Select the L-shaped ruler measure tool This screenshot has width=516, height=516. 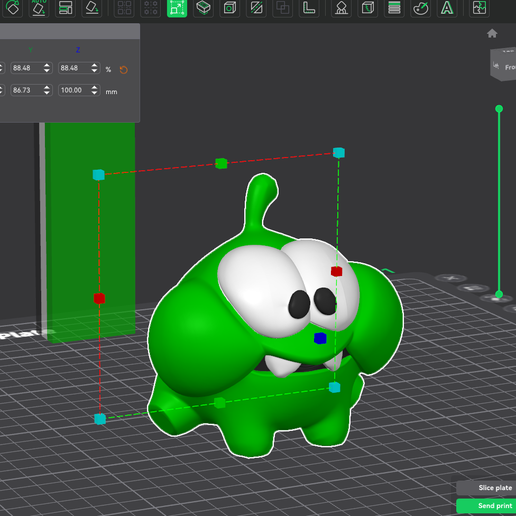(309, 8)
